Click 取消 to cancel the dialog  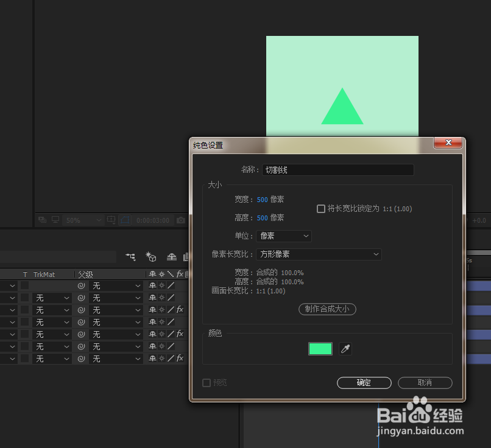coord(425,383)
